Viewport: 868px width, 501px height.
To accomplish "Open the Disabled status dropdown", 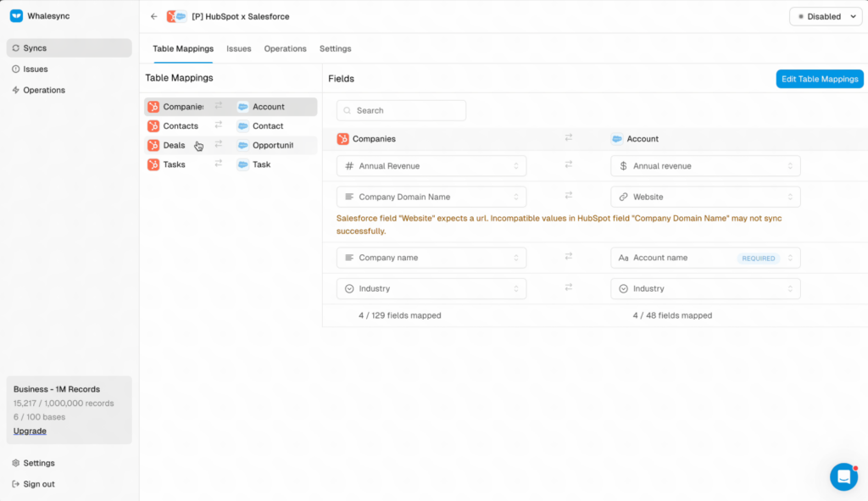I will click(826, 17).
